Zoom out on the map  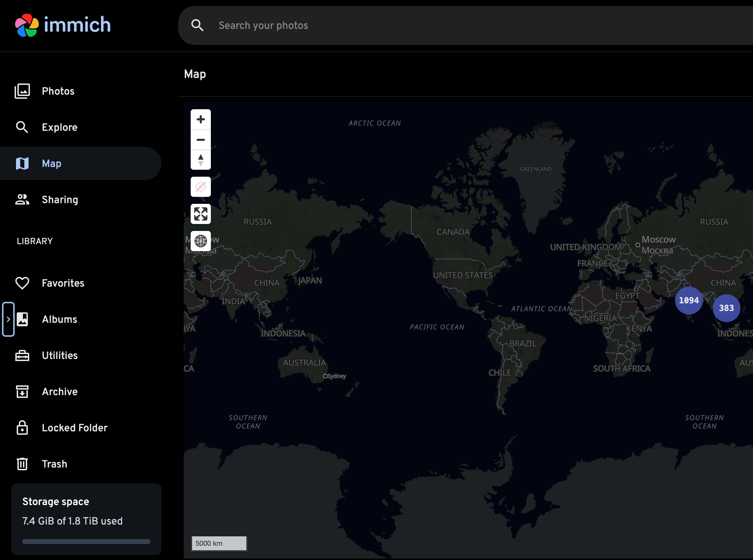[x=201, y=140]
